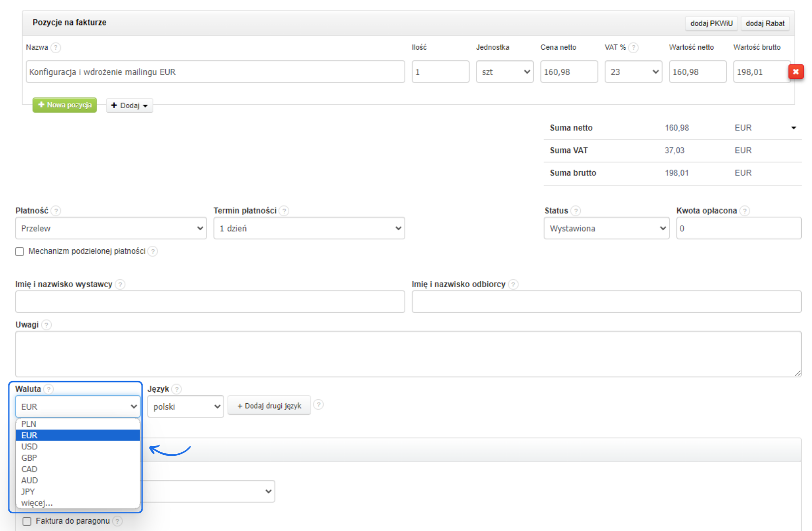Expand the Suma netto currency arrow
This screenshot has height=531, width=812.
click(x=793, y=128)
